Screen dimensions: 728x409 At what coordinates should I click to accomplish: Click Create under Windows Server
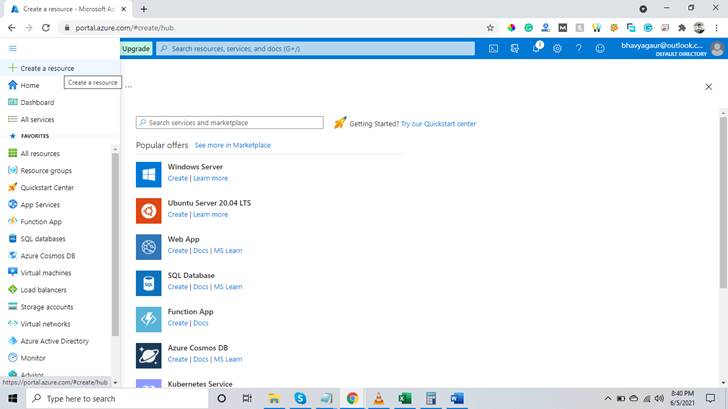[178, 178]
